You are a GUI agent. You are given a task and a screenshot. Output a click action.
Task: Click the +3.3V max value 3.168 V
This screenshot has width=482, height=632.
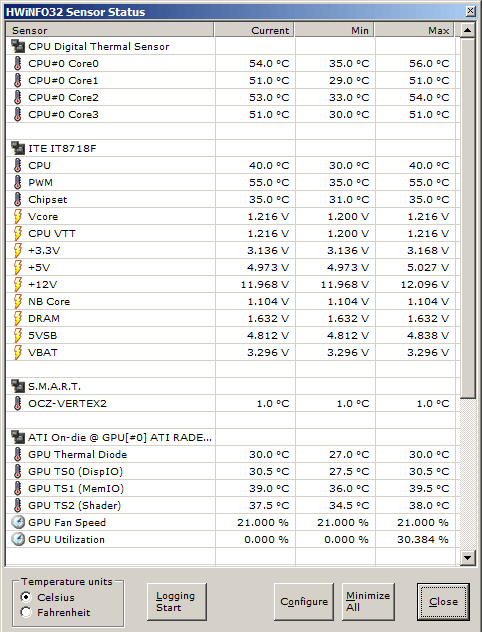tap(428, 250)
